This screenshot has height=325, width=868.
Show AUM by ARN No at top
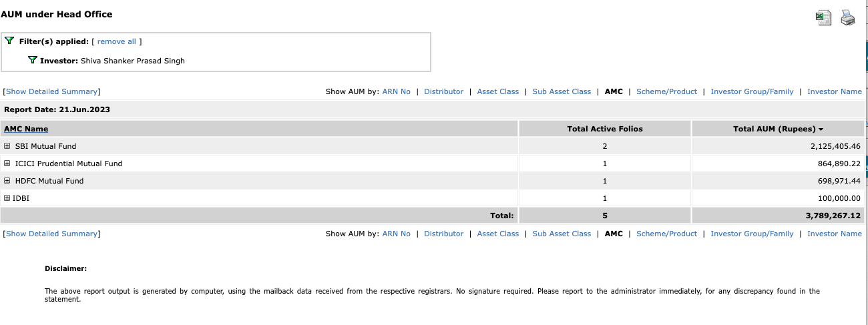pyautogui.click(x=396, y=91)
